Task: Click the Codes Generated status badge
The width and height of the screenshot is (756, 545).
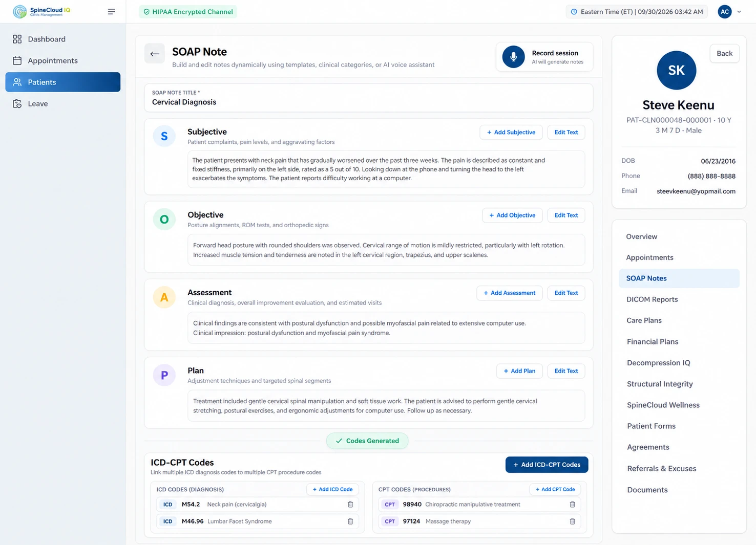Action: (x=367, y=441)
